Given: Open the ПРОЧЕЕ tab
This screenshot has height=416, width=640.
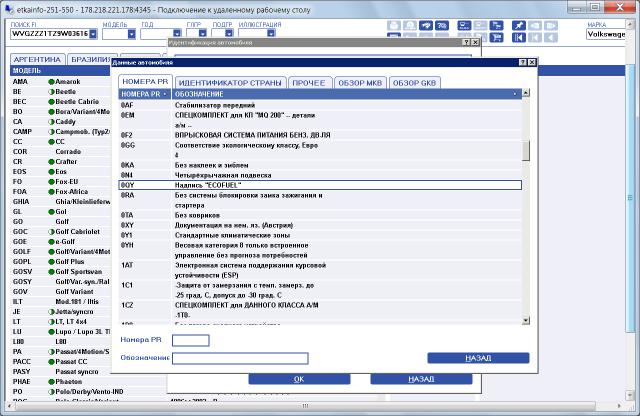Looking at the screenshot, I should point(309,83).
